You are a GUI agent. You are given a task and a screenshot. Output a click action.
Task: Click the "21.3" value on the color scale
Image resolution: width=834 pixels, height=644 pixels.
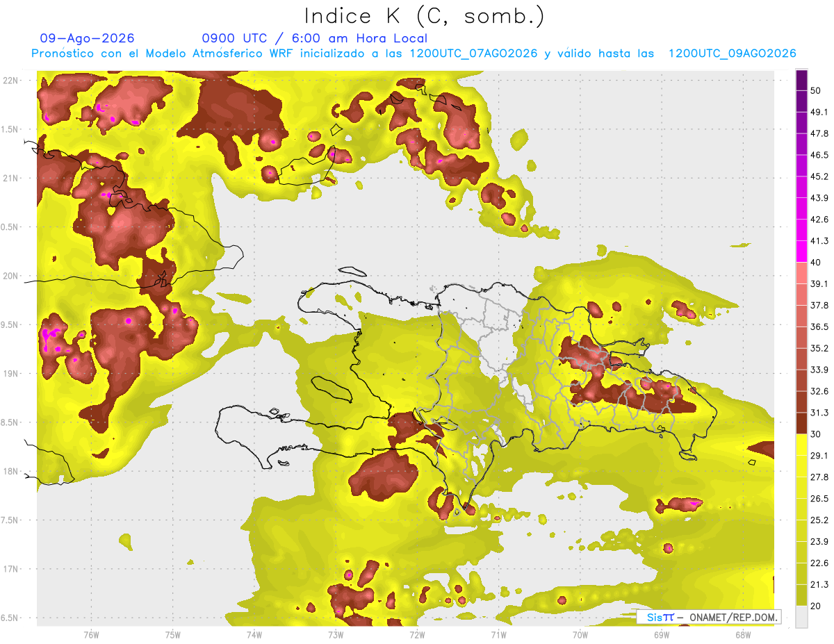tap(819, 584)
